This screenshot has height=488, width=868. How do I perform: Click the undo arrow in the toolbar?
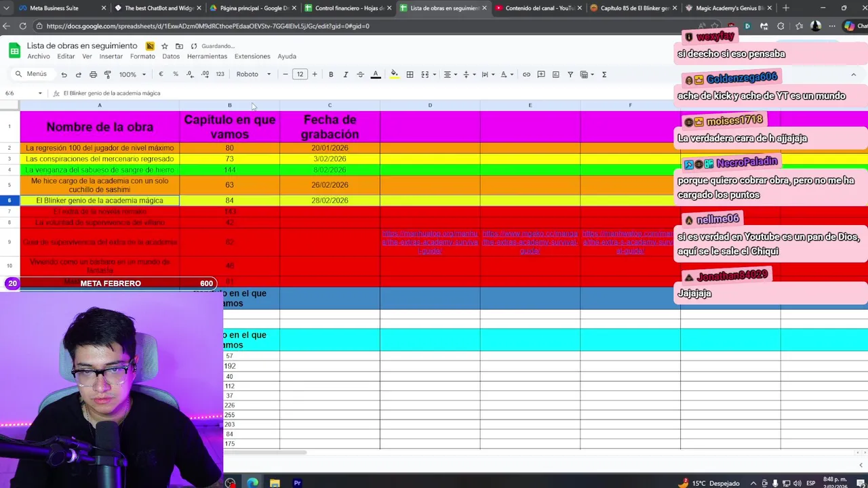pyautogui.click(x=64, y=75)
